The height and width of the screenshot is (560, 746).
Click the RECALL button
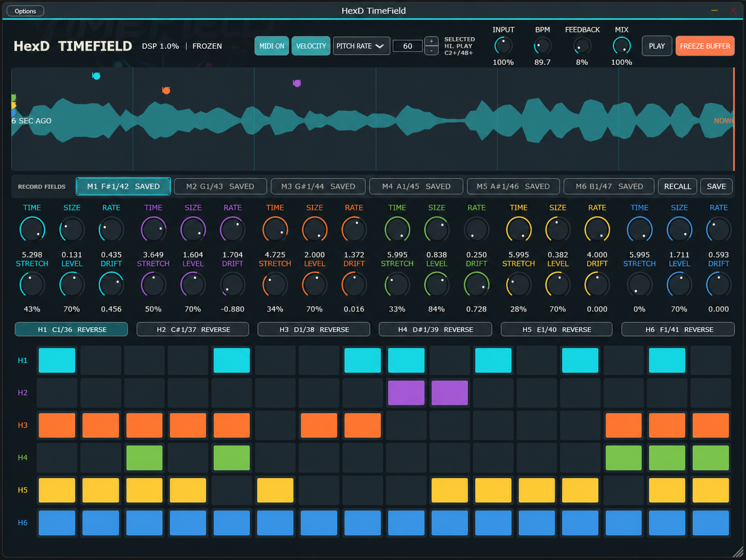677,186
